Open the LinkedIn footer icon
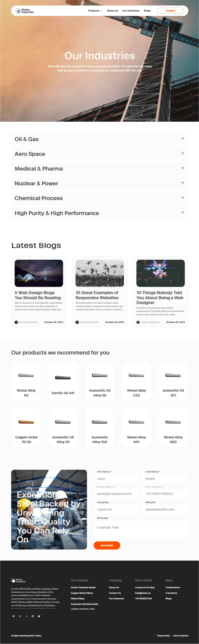Screen dimensions: 199x644 (x=33, y=616)
